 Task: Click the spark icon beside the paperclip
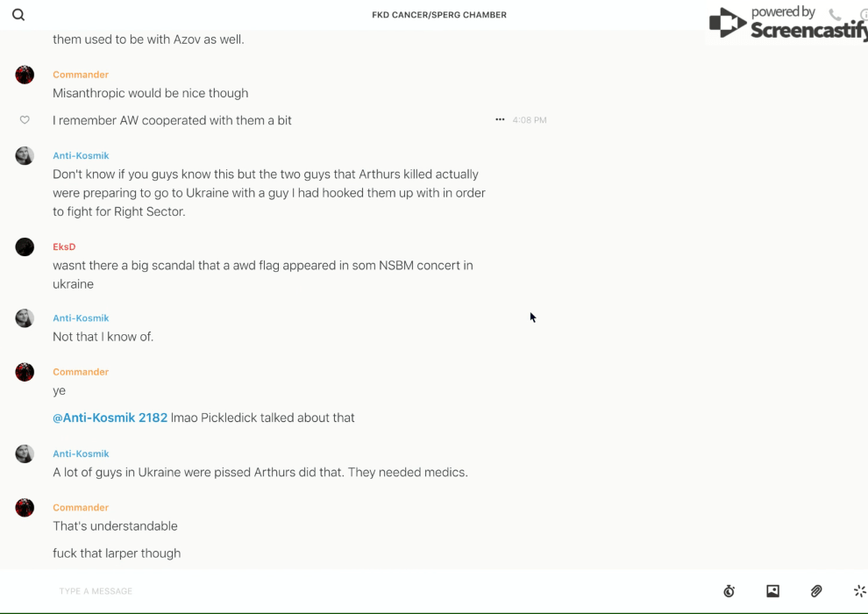tap(859, 591)
